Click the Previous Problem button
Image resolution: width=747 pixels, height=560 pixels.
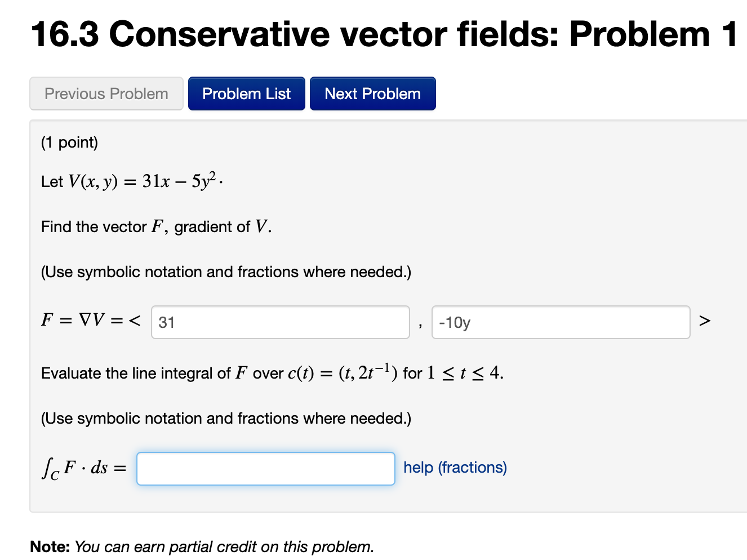[106, 93]
